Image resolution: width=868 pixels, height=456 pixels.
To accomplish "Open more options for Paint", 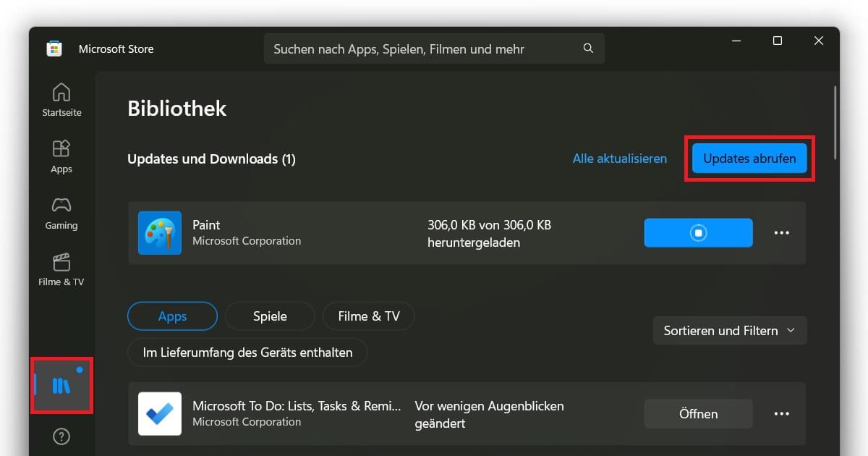I will click(781, 232).
